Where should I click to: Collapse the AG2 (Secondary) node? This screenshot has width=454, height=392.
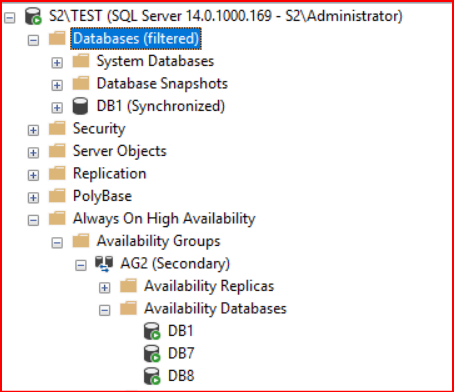[81, 265]
